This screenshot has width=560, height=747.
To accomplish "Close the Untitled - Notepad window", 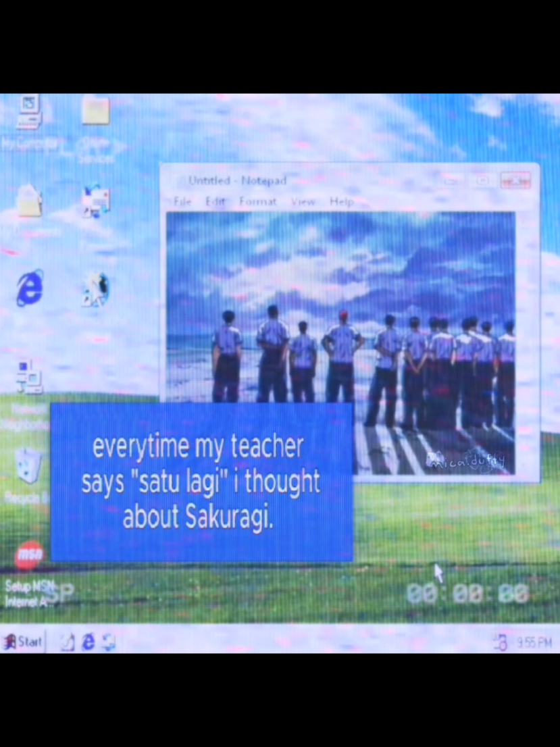I will [515, 181].
